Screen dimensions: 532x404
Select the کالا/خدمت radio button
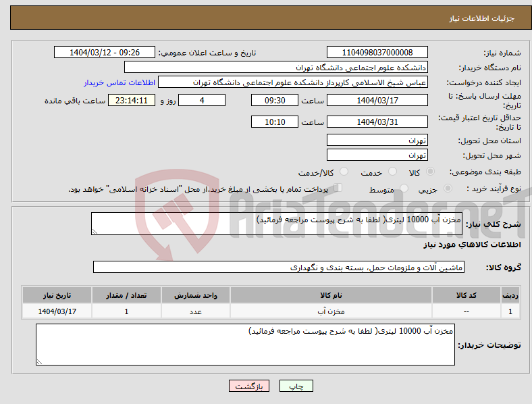click(x=344, y=172)
